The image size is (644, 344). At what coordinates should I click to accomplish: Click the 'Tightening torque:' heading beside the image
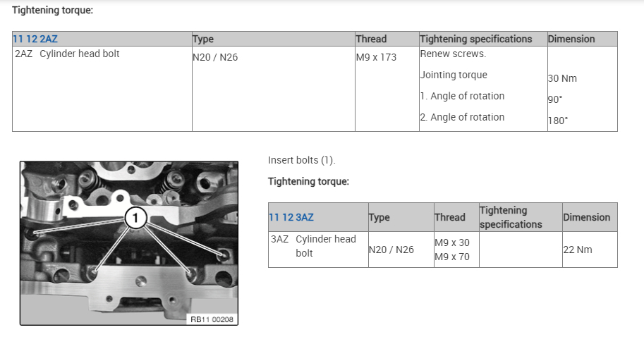[x=308, y=181]
